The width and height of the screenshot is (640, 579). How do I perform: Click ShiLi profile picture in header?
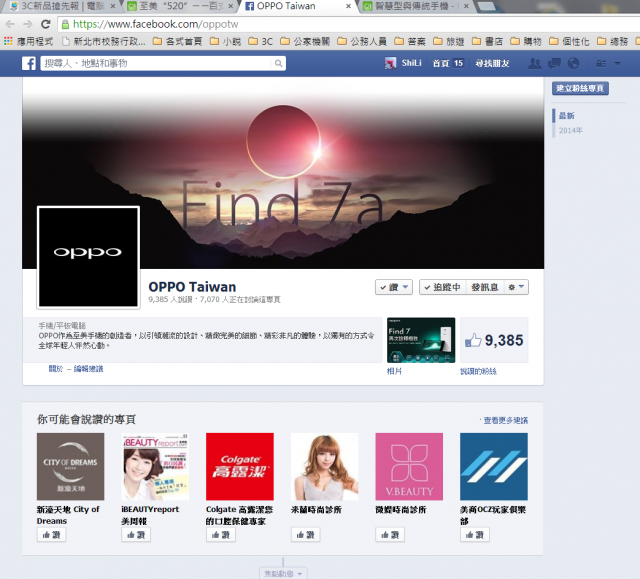[390, 63]
